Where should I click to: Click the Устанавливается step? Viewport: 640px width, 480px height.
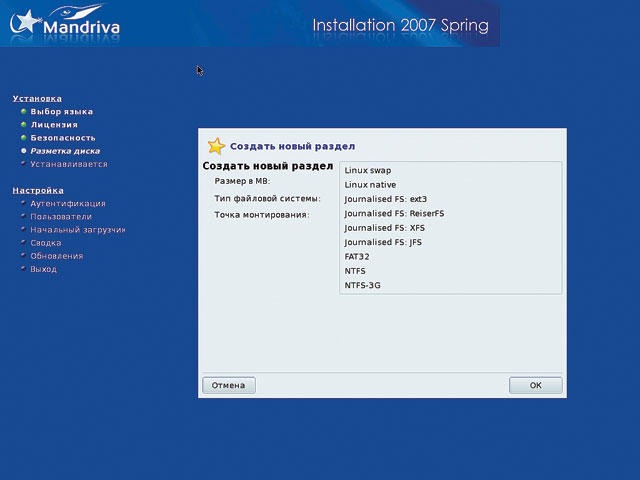point(69,164)
